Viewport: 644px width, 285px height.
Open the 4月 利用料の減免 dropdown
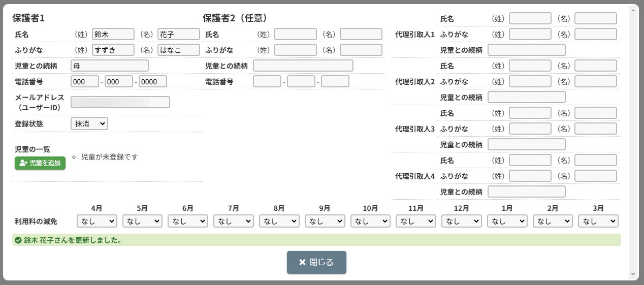pos(97,221)
